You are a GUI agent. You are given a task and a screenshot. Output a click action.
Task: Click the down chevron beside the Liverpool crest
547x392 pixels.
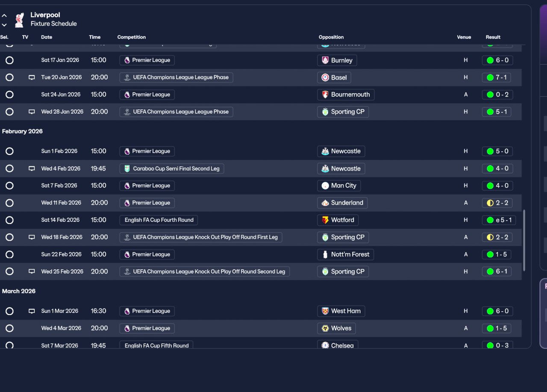(4, 25)
